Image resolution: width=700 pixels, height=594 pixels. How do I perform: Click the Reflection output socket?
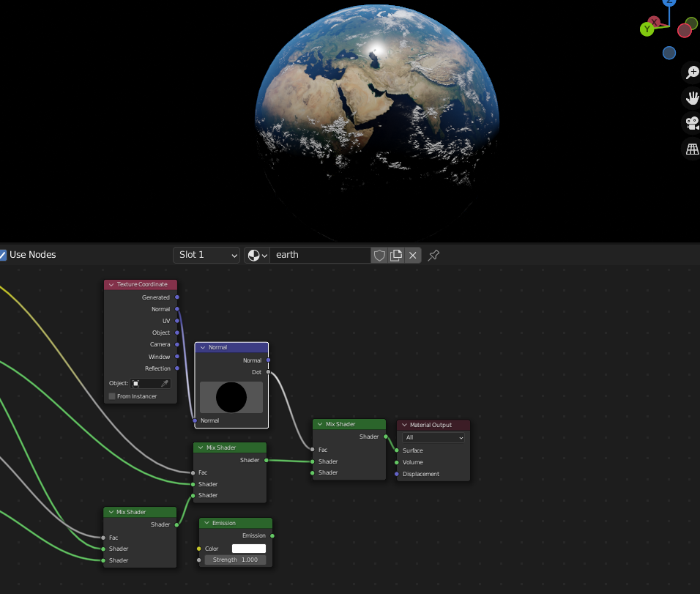tap(177, 368)
